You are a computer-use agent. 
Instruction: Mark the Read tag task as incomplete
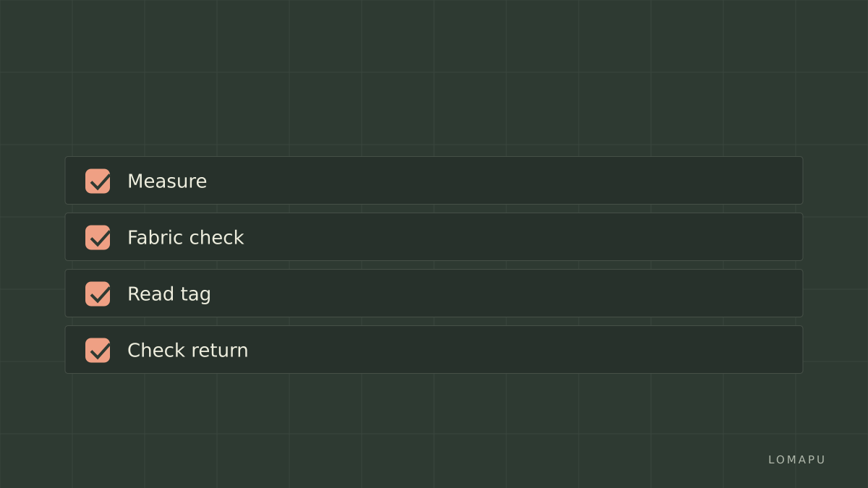tap(98, 294)
